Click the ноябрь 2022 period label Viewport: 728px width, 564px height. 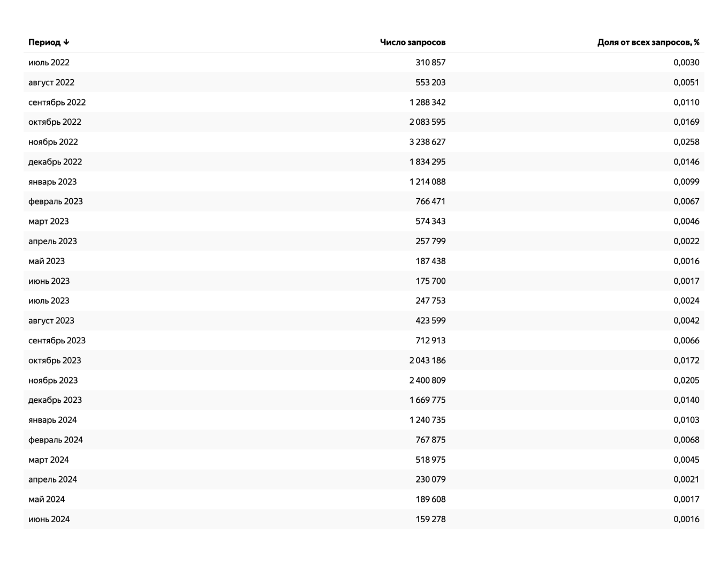[x=53, y=142]
